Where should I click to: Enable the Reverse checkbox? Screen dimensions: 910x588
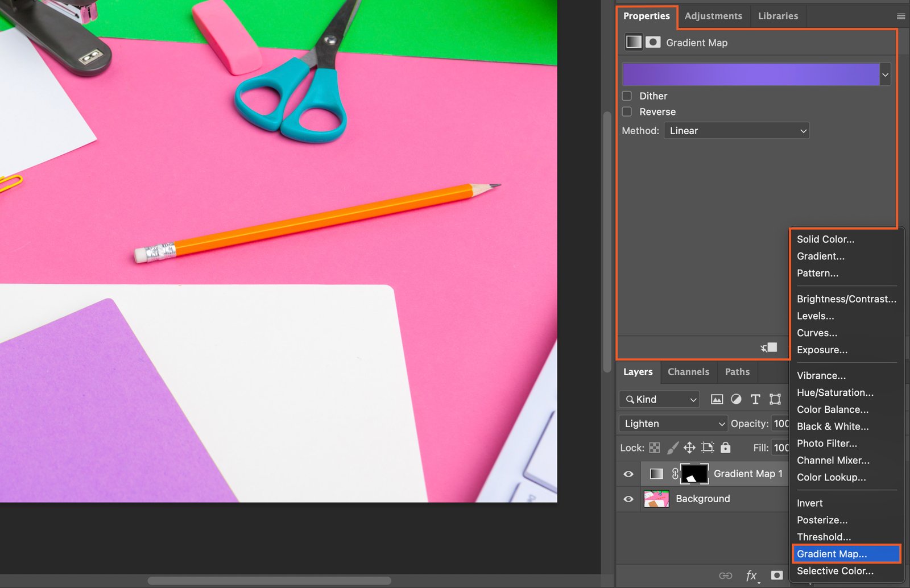627,112
